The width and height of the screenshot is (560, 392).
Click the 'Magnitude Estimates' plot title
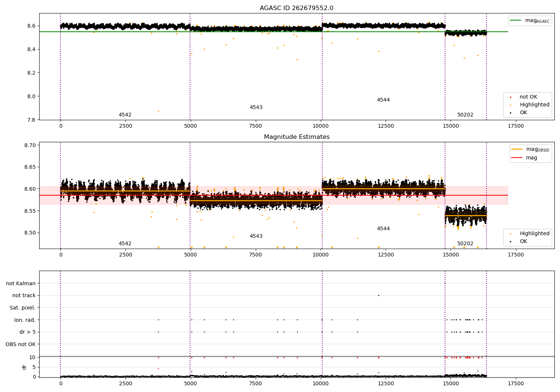click(x=296, y=137)
